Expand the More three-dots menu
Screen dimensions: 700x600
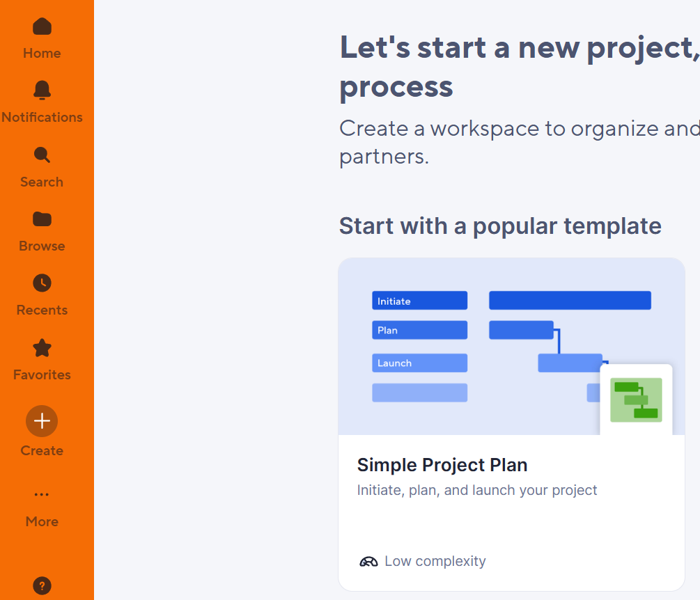click(42, 494)
